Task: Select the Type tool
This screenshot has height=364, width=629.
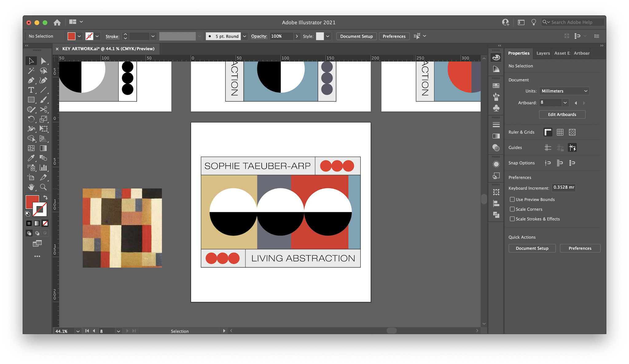Action: tap(31, 90)
